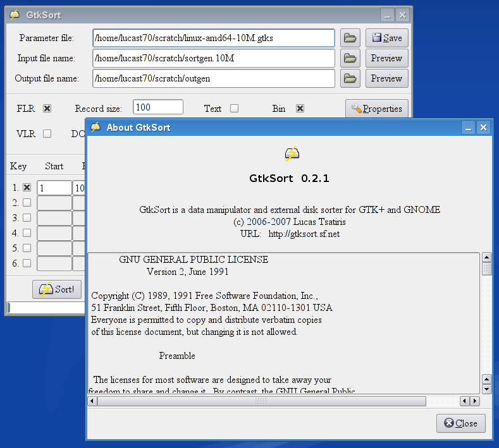Disable the Bin checkbox

[x=300, y=109]
